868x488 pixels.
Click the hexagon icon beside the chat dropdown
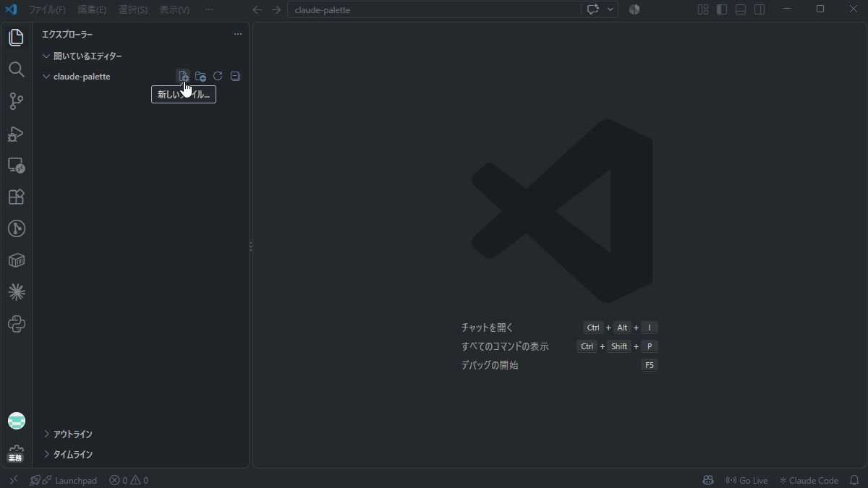tap(634, 9)
